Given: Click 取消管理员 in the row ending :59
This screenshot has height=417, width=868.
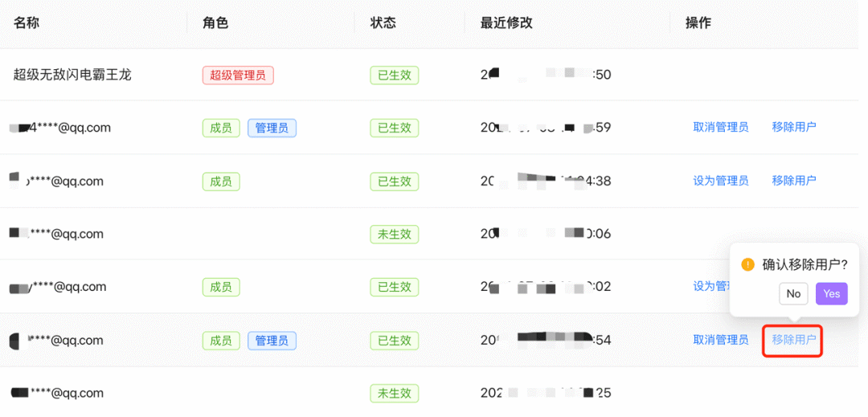Looking at the screenshot, I should tap(721, 127).
